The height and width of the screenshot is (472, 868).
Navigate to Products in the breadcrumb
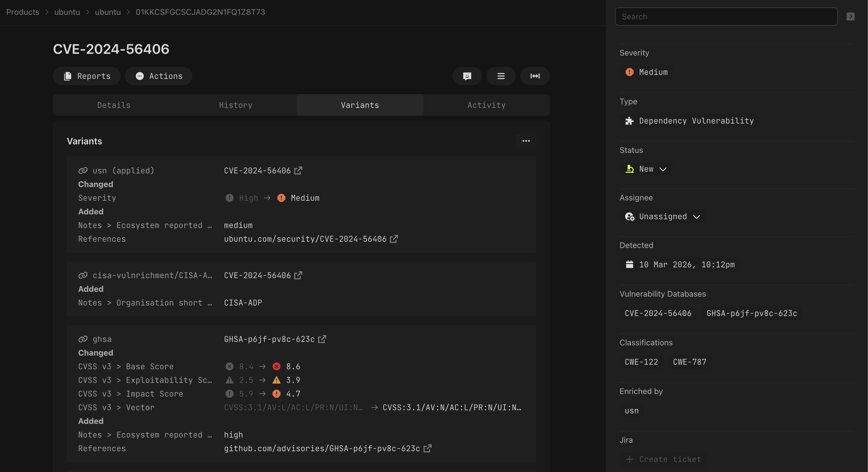[x=23, y=12]
